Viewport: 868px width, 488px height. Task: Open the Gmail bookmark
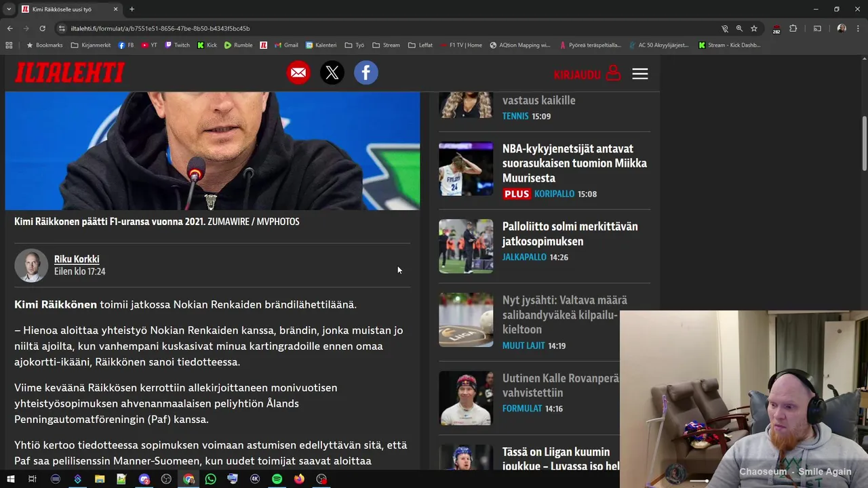(x=286, y=45)
